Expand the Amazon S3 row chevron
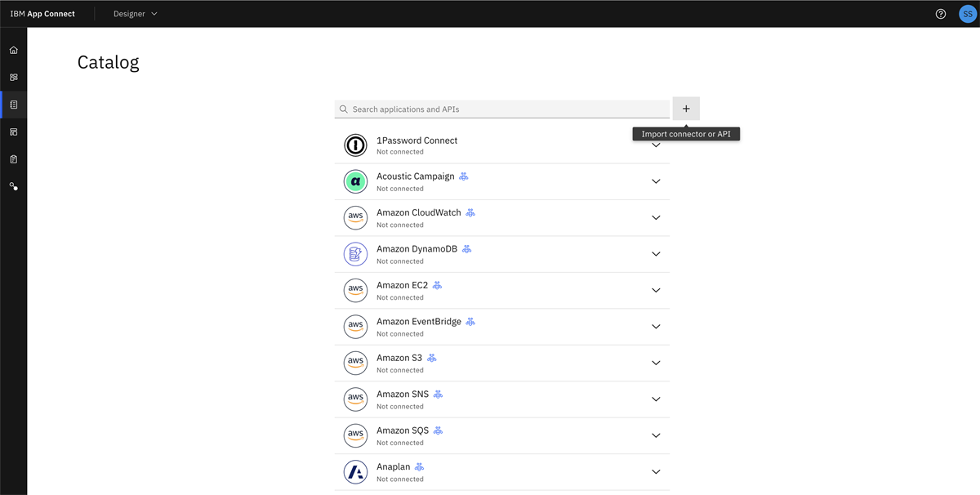980x495 pixels. pos(656,363)
